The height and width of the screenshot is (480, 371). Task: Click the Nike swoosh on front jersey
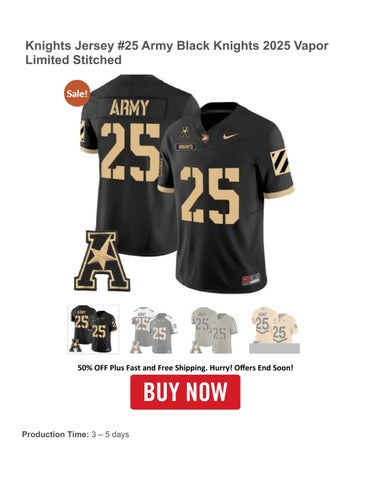click(x=231, y=136)
